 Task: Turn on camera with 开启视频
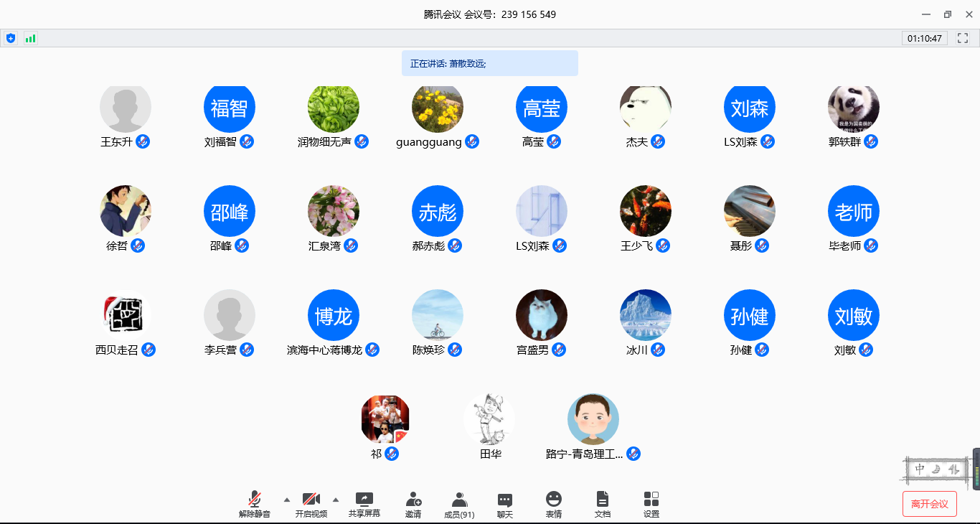[x=311, y=504]
